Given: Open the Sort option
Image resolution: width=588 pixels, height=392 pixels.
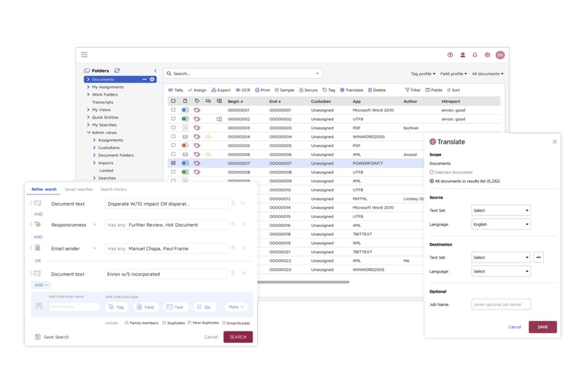Looking at the screenshot, I should 453,90.
